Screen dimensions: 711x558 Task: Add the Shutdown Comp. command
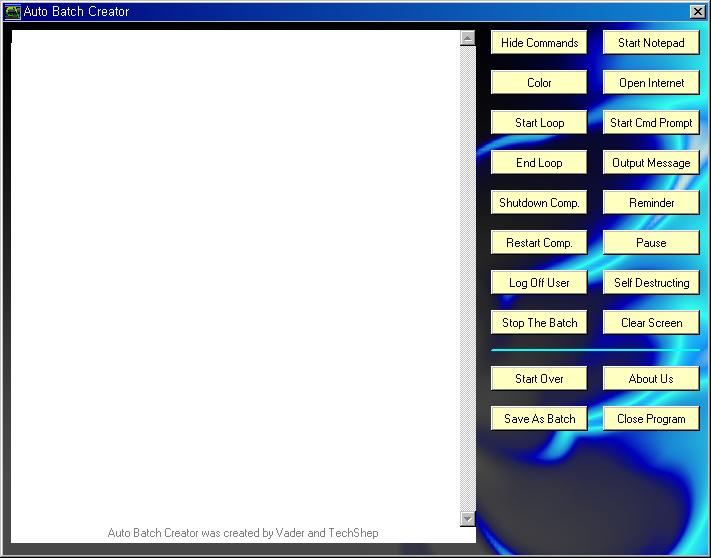click(539, 203)
